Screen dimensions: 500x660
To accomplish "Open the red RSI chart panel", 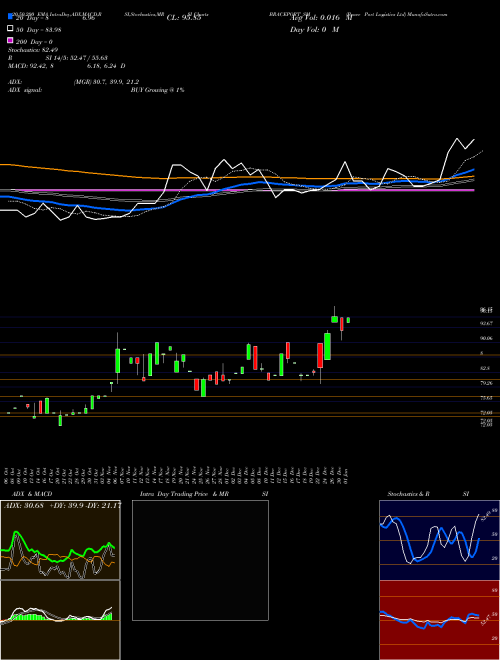I will click(439, 620).
